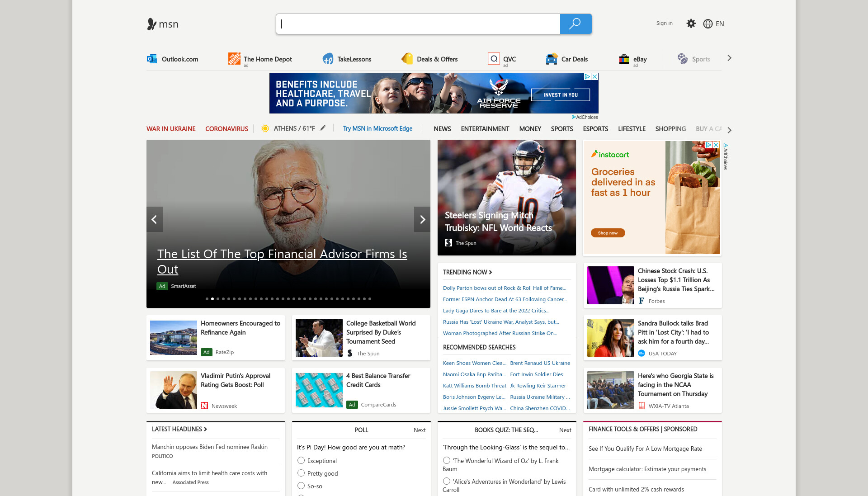Click Mortgage calculator finance link

647,469
